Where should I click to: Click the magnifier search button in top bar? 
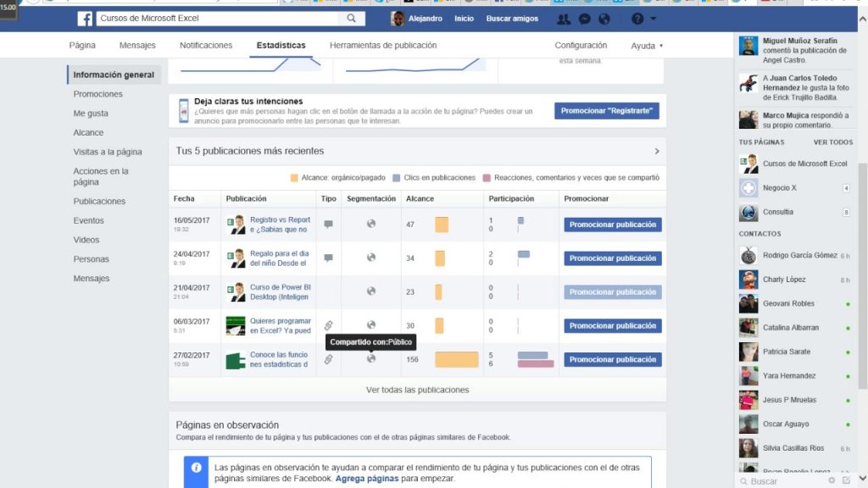point(351,19)
